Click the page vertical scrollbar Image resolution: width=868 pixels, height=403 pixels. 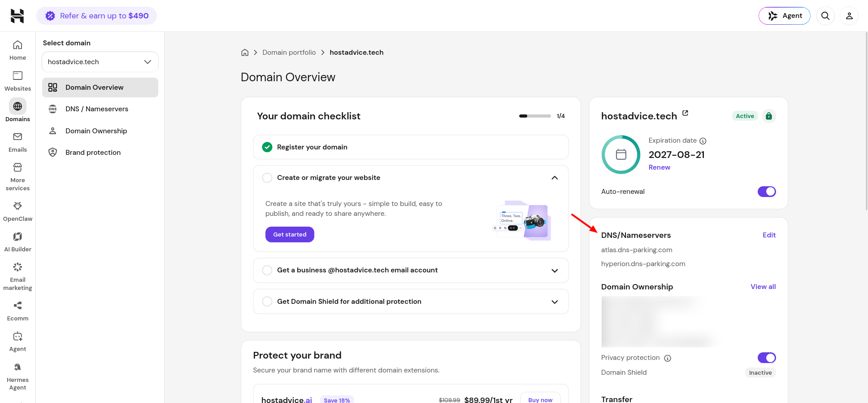[866, 121]
